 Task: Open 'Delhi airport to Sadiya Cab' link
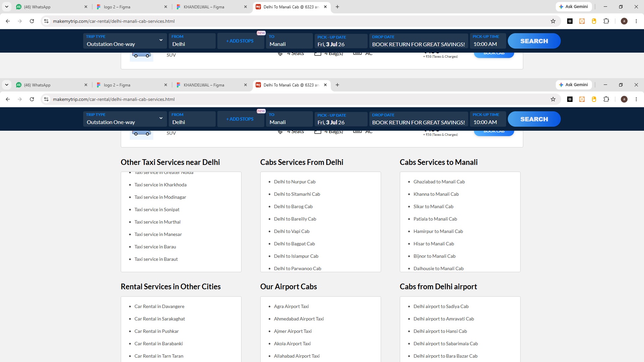(441, 306)
